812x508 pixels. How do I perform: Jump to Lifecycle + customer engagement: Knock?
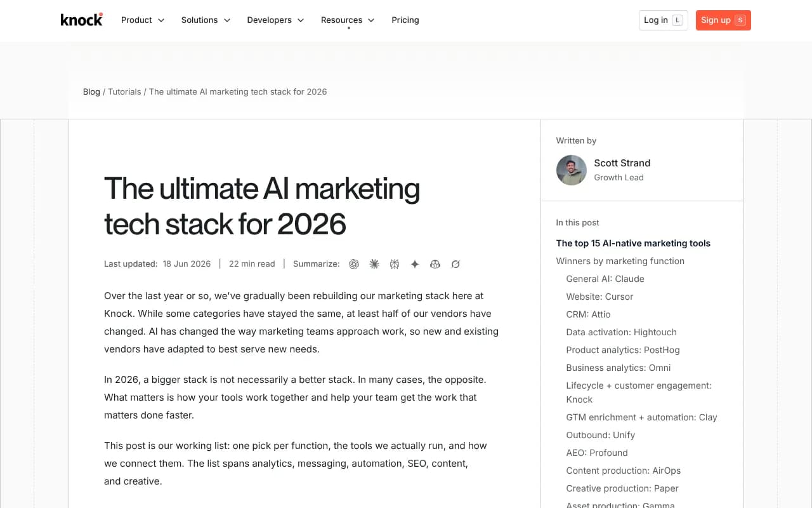639,392
